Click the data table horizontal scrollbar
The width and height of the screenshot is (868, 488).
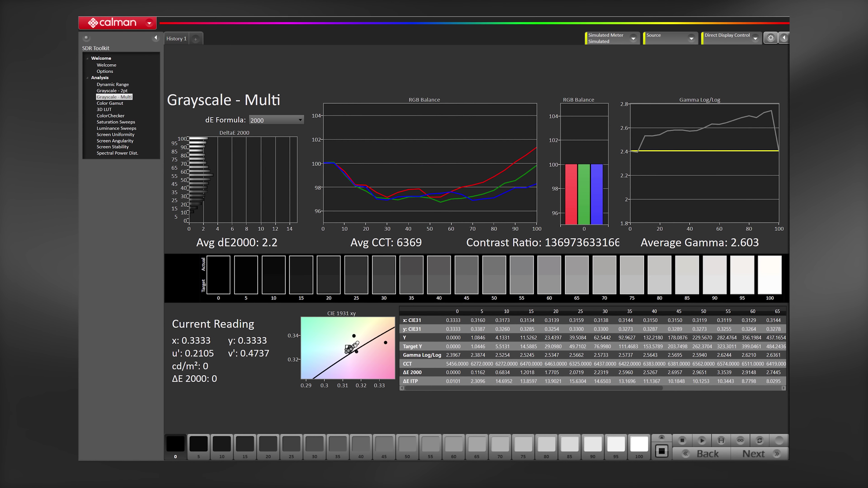coord(533,388)
